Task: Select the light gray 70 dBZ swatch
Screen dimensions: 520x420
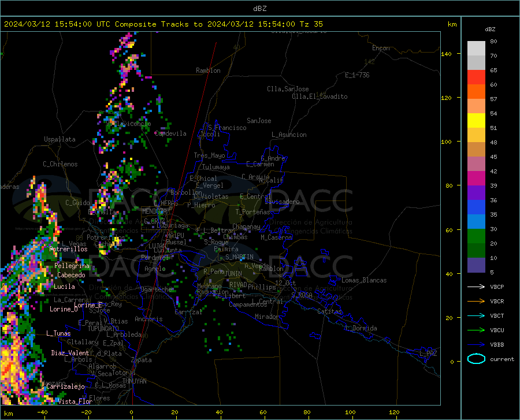Action: pyautogui.click(x=476, y=49)
